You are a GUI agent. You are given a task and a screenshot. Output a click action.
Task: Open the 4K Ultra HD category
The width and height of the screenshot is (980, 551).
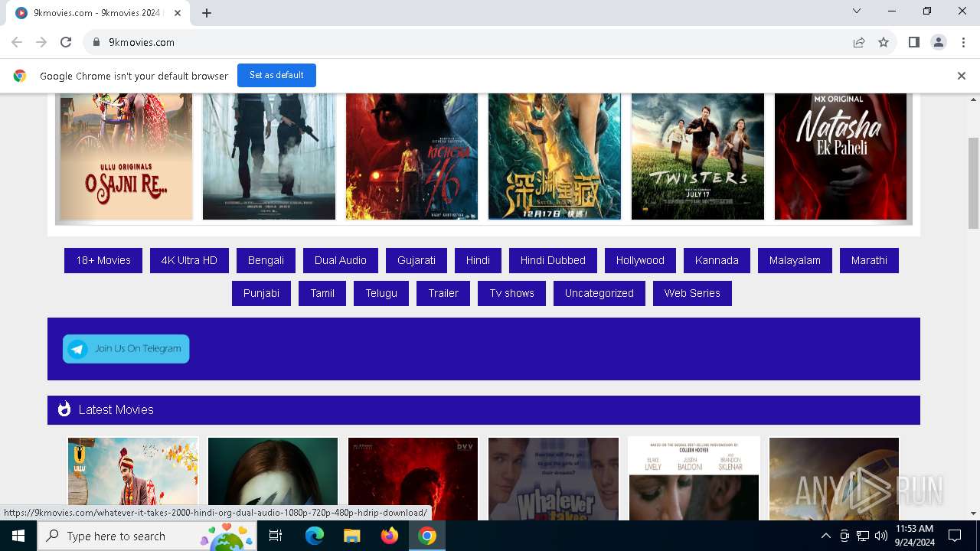(189, 260)
